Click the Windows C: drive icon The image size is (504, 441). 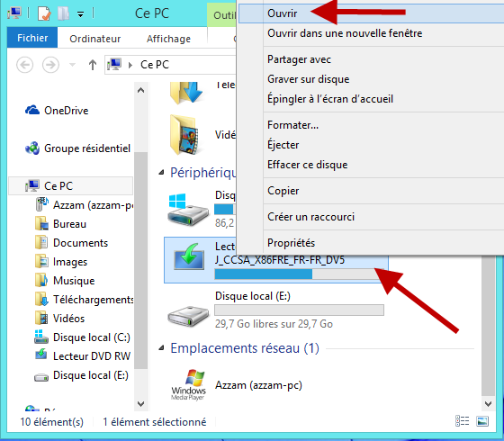(x=187, y=210)
